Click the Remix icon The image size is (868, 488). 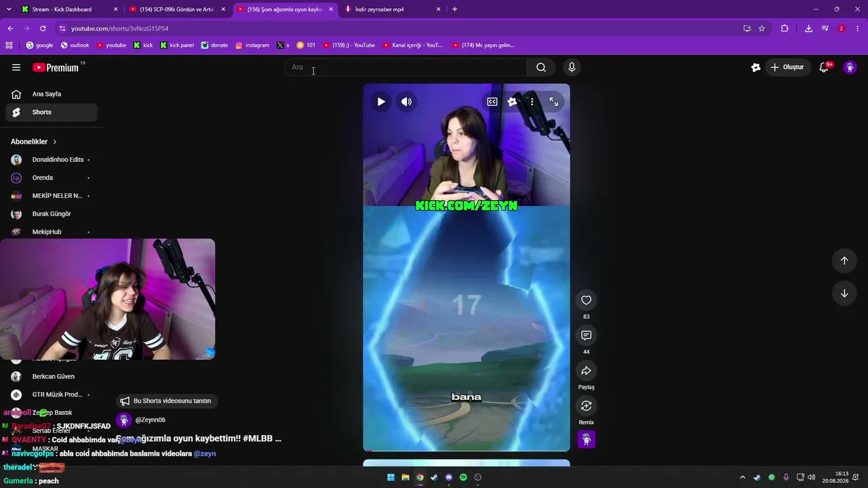[587, 406]
